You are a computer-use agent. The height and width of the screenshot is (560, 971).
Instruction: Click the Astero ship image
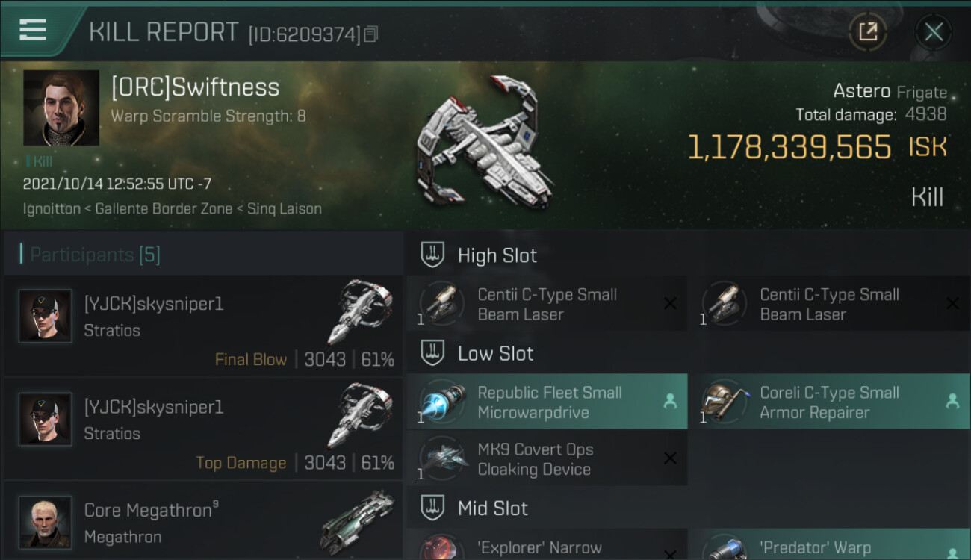coord(485,142)
